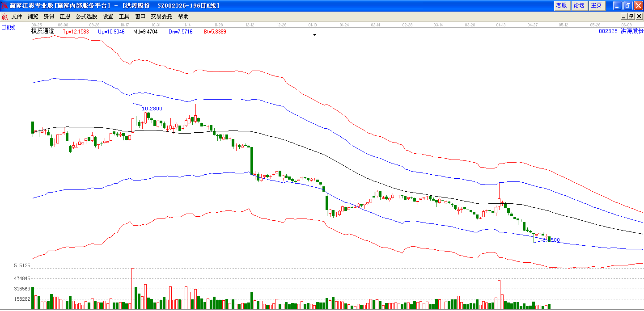This screenshot has height=311, width=644.
Task: Click the 极反通道 indicator name
Action: click(x=42, y=32)
